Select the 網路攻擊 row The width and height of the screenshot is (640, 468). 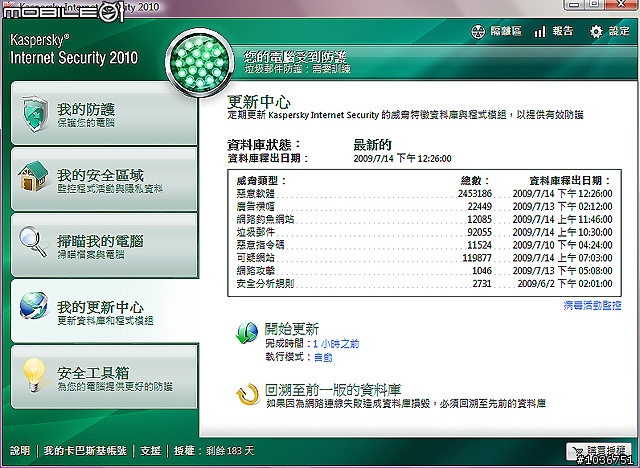[x=424, y=271]
